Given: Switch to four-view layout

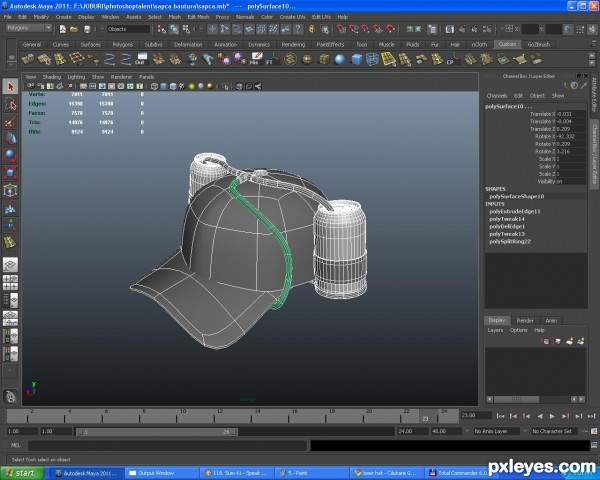Looking at the screenshot, I should click(x=10, y=282).
